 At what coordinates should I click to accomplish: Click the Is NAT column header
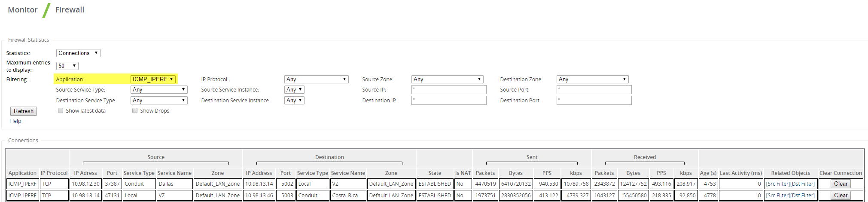463,173
